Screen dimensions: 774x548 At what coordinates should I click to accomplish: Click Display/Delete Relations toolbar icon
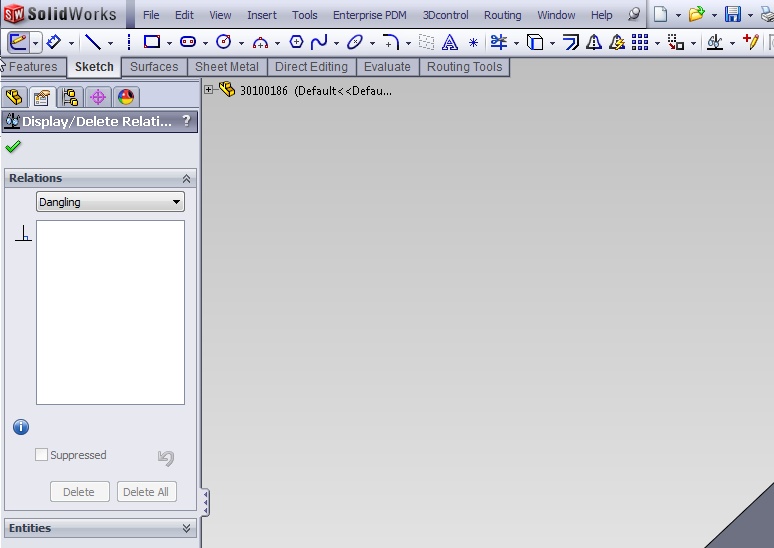[715, 42]
